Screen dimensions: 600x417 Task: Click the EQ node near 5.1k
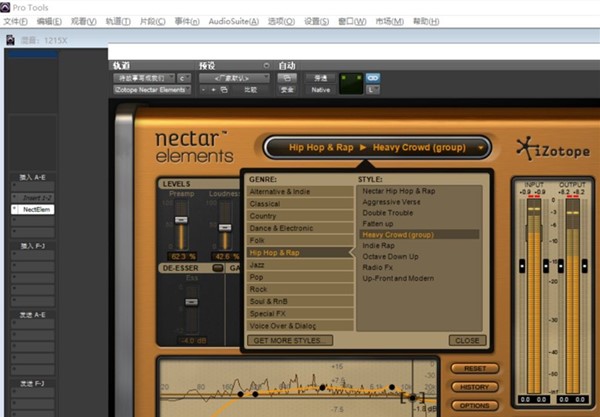(392, 387)
